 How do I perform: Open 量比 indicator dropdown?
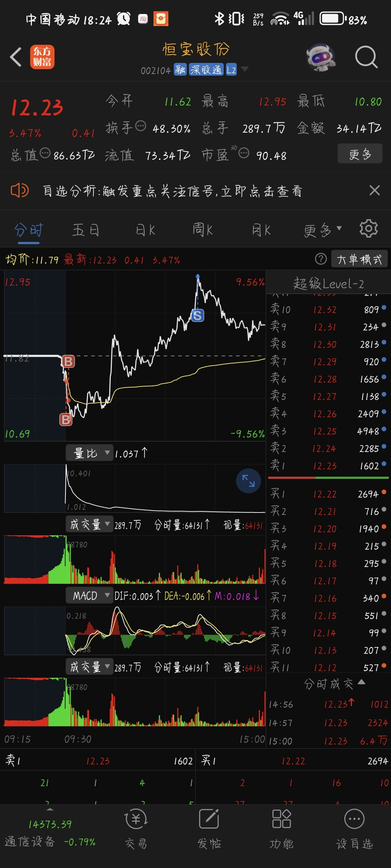click(89, 453)
